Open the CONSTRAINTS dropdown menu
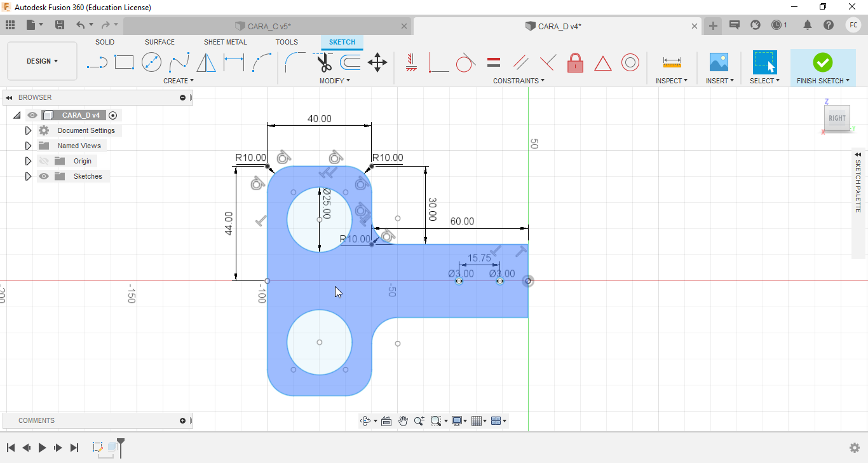The width and height of the screenshot is (868, 463). (x=519, y=81)
